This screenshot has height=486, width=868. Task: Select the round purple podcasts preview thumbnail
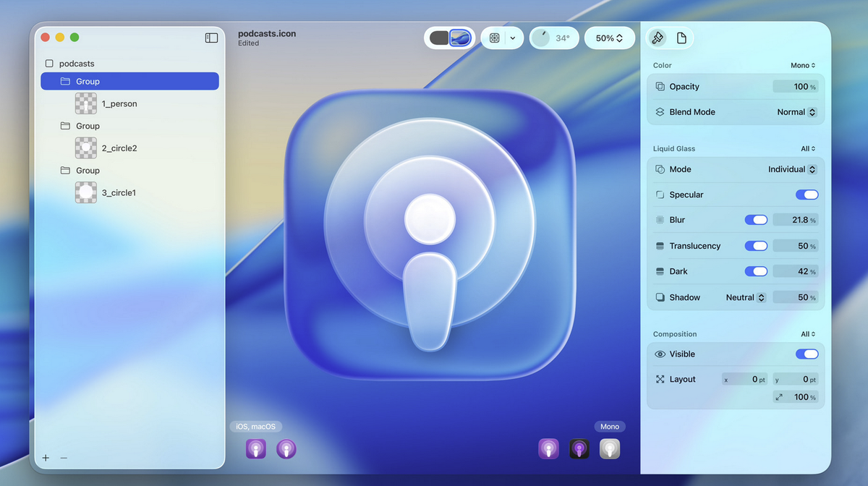coord(286,449)
